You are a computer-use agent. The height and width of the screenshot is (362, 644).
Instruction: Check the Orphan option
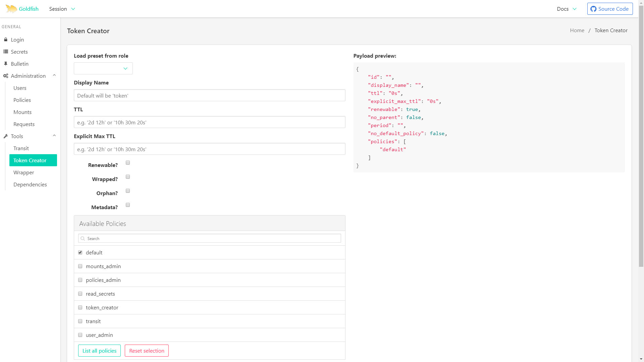pos(128,191)
